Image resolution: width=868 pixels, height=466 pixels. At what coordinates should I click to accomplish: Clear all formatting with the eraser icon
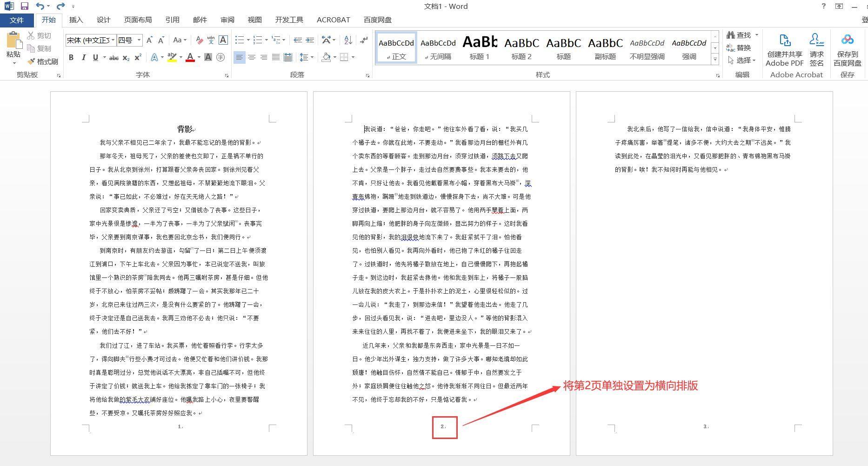pyautogui.click(x=199, y=41)
